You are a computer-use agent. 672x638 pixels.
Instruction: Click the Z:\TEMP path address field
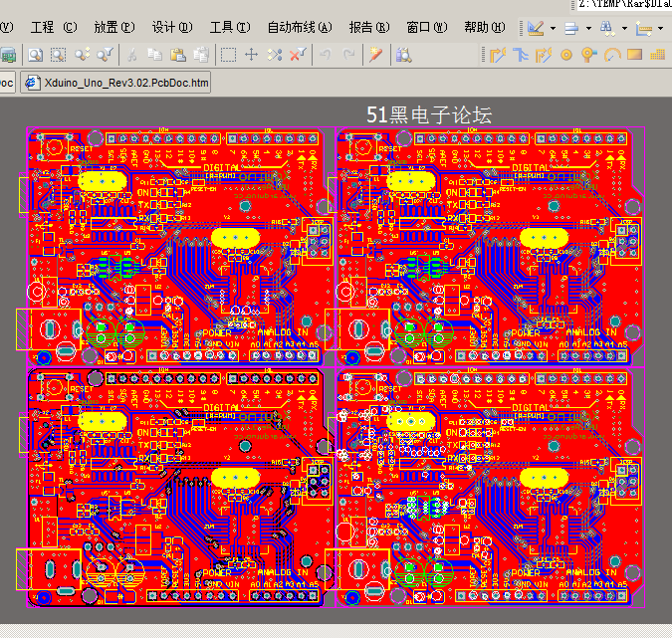tap(623, 5)
